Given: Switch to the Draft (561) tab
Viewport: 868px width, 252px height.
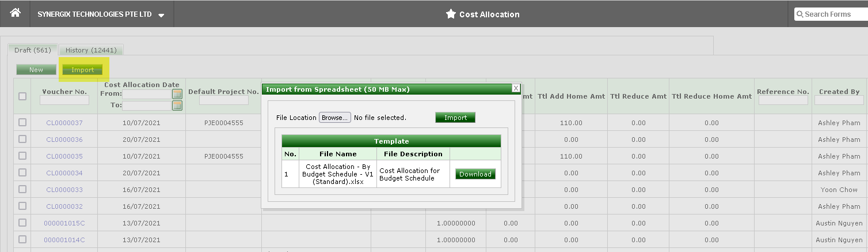Looking at the screenshot, I should pos(33,50).
